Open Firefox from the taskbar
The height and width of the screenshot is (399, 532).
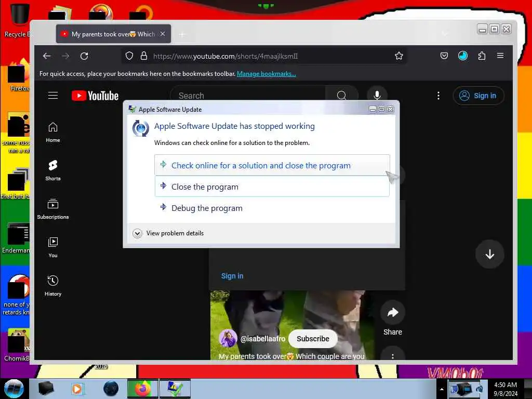(143, 389)
